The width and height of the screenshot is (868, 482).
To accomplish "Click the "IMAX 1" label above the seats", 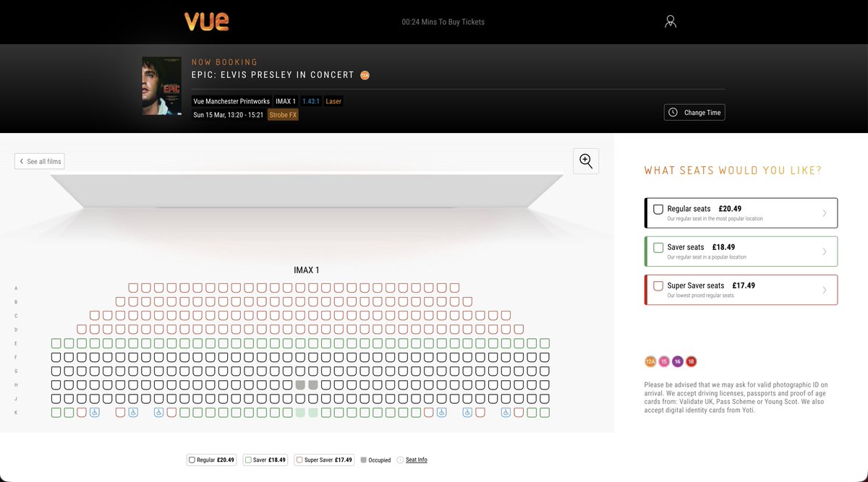I will (x=307, y=270).
